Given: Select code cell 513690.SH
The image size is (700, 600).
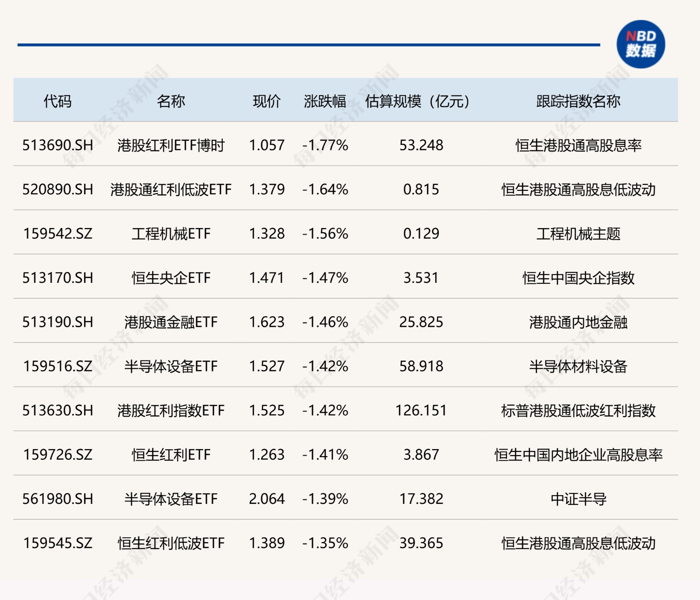Looking at the screenshot, I should coord(57,145).
